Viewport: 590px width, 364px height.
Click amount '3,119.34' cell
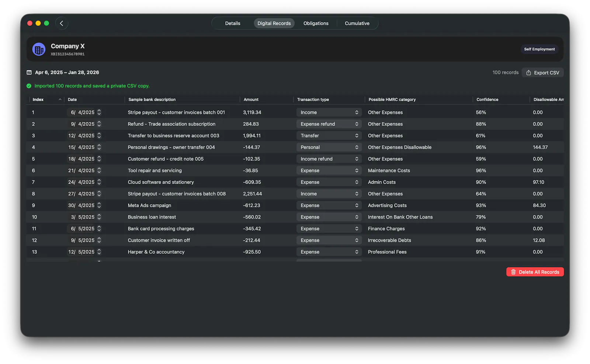(x=252, y=112)
